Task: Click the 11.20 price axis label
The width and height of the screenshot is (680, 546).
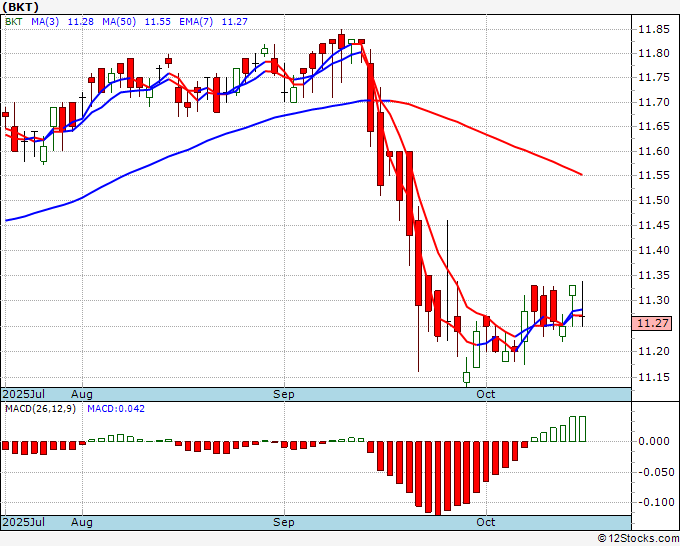Action: point(654,351)
